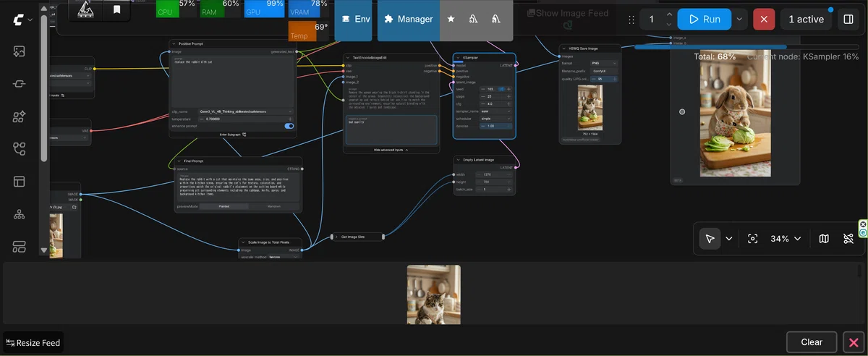Expand the Get Image Size node

pos(336,237)
